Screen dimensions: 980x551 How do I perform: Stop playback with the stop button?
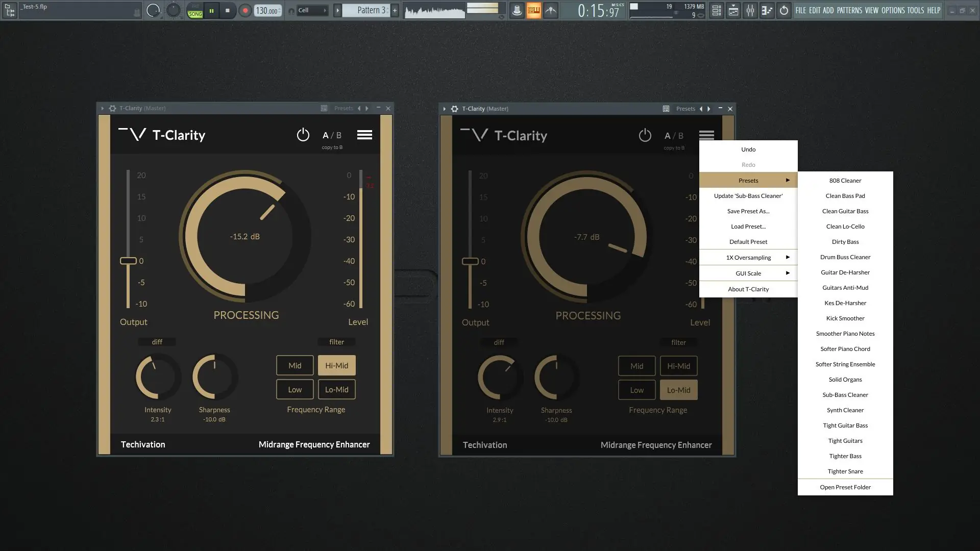pyautogui.click(x=228, y=10)
